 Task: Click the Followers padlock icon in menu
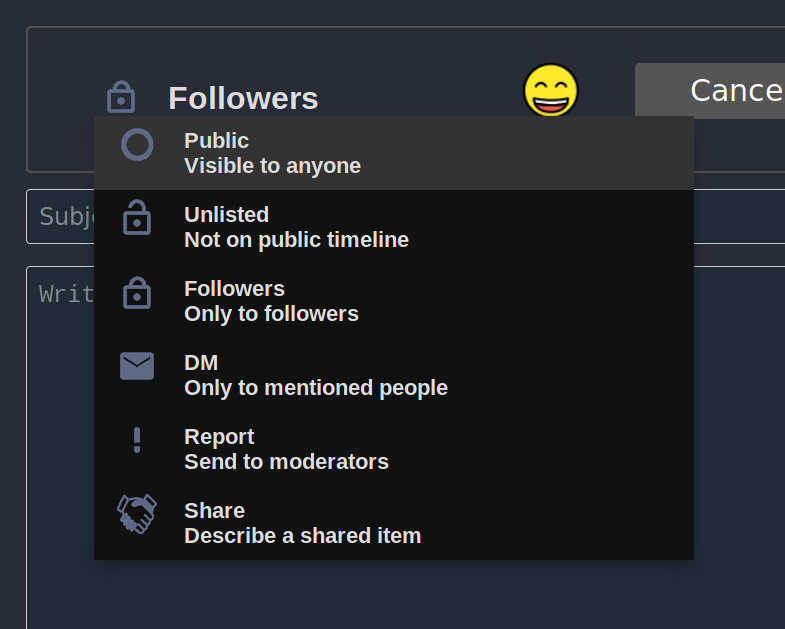(137, 292)
